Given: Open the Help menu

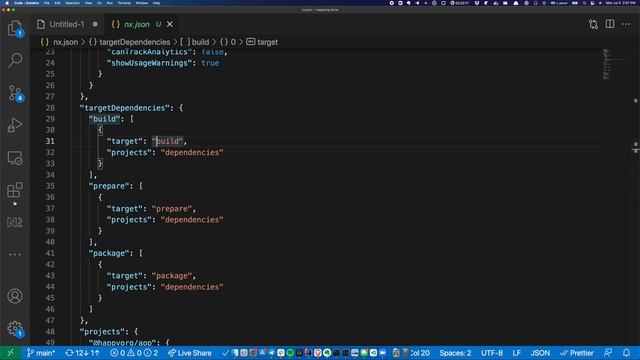Looking at the screenshot, I should tap(156, 3).
